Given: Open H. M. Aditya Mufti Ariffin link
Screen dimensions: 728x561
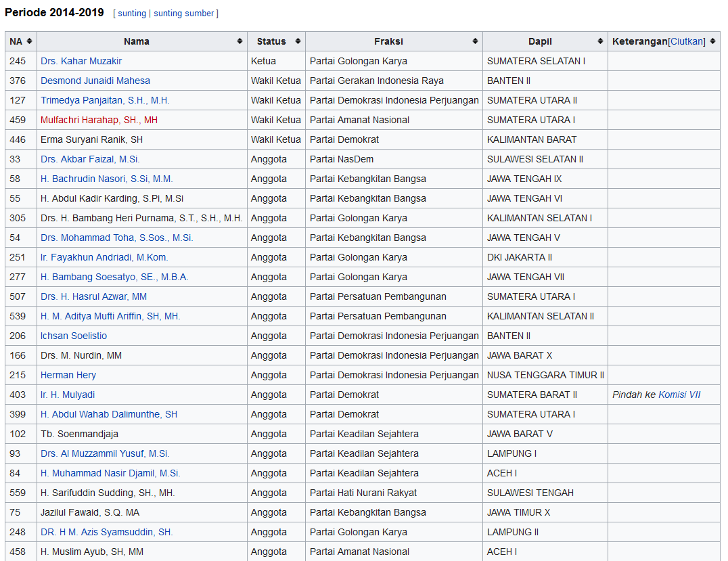Looking at the screenshot, I should click(110, 316).
